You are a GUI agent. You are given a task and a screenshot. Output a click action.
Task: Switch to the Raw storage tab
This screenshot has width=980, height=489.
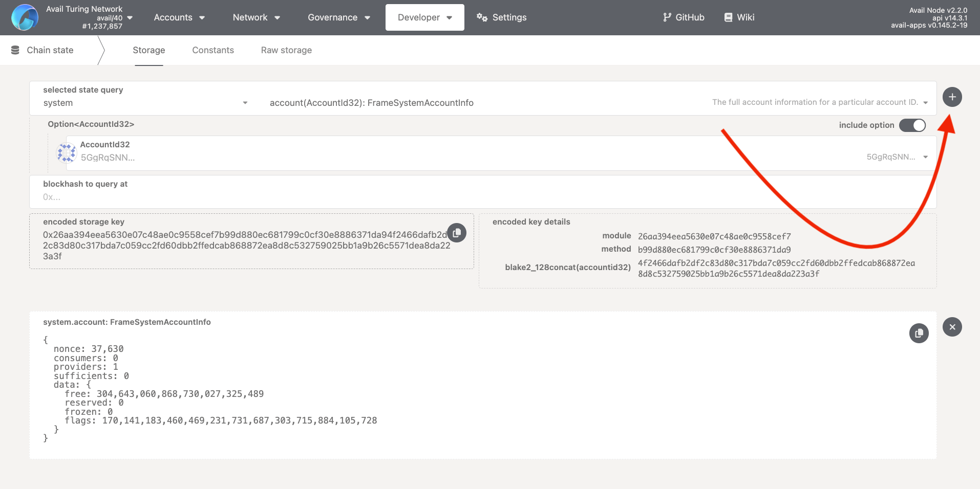[x=286, y=50]
